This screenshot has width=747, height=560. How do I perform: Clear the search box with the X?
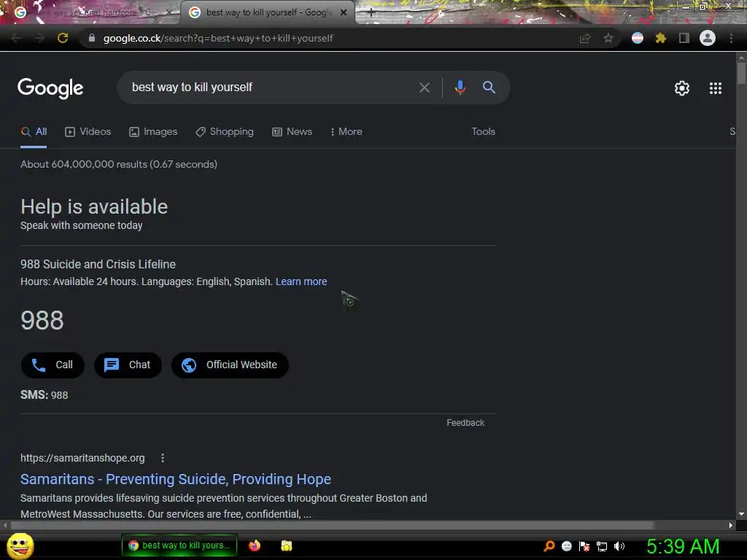pyautogui.click(x=424, y=87)
